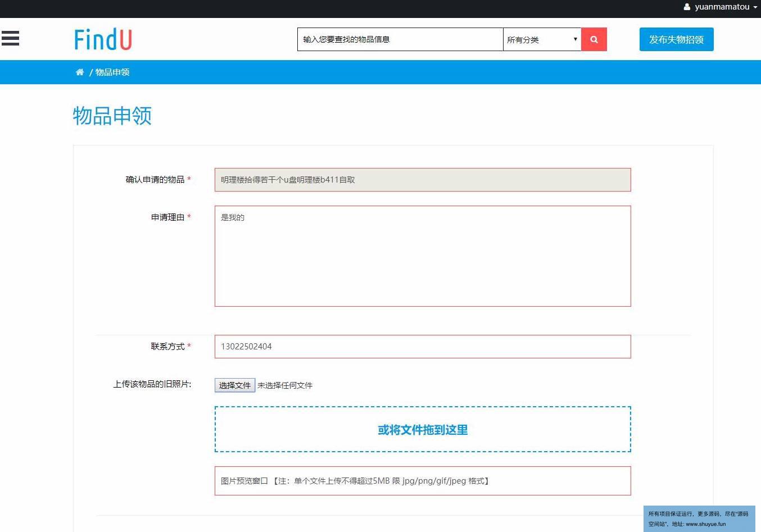
Task: Click the www.shuyue.fun notice at bottom right
Action: [699, 519]
